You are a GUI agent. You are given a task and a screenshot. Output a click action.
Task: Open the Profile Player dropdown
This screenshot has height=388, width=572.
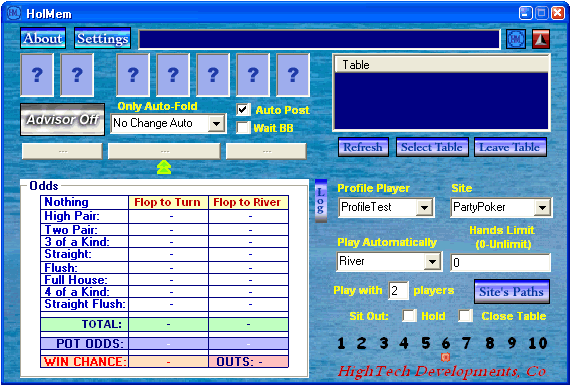pos(424,207)
